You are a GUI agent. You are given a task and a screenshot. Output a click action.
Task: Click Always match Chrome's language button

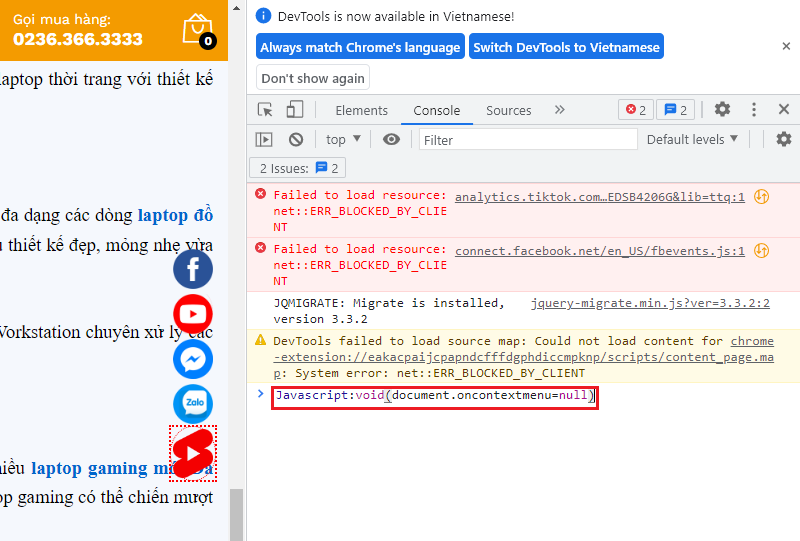360,46
